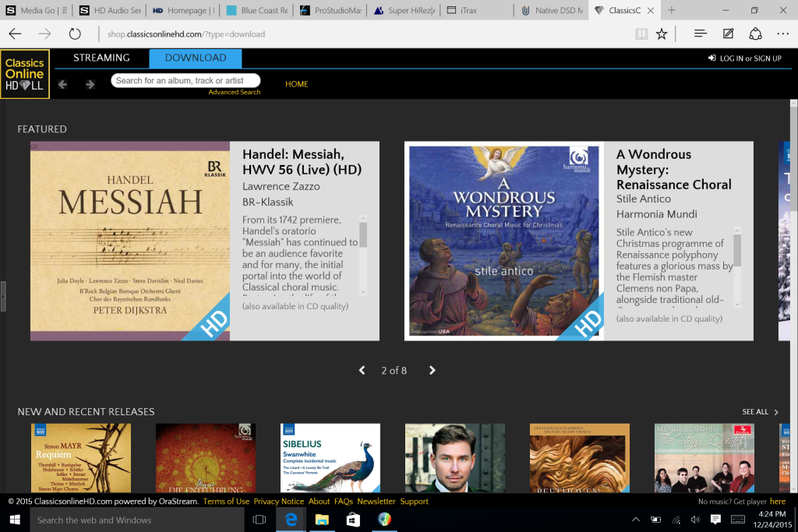Click Handel: Messiah HWV 56 title
Screen dimensions: 798x532
302,162
